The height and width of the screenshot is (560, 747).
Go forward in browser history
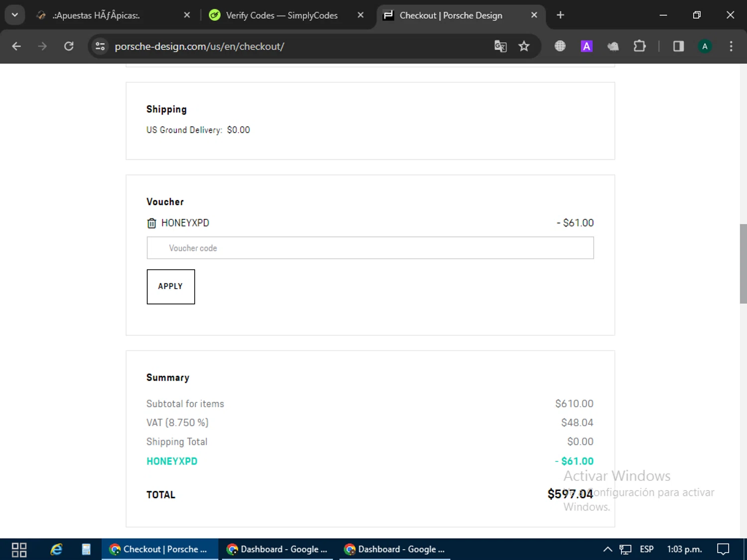[x=42, y=46]
